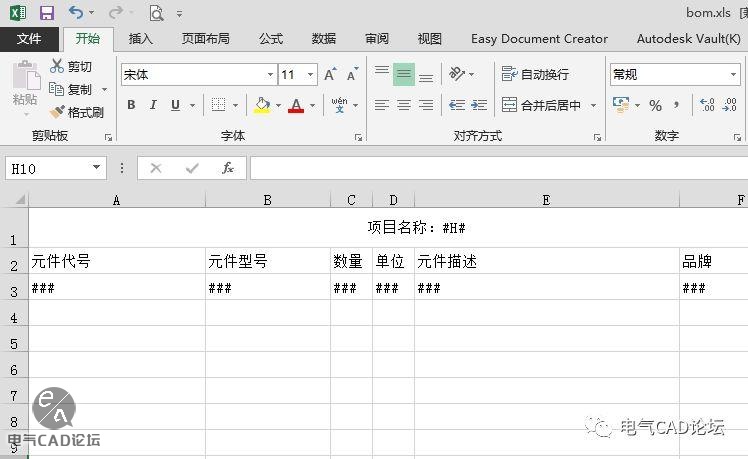Click the Save icon in quick access toolbar
Image resolution: width=748 pixels, height=459 pixels.
[46, 13]
